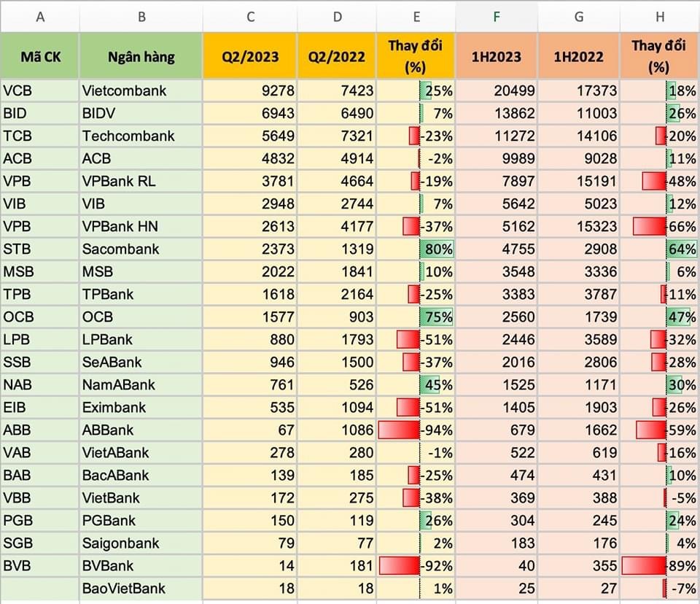
Task: Select the 1H2023 header cell
Action: [496, 56]
